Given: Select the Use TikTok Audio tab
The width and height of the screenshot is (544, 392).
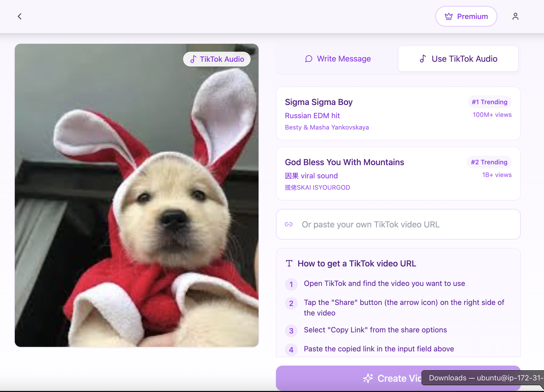Looking at the screenshot, I should pyautogui.click(x=458, y=59).
